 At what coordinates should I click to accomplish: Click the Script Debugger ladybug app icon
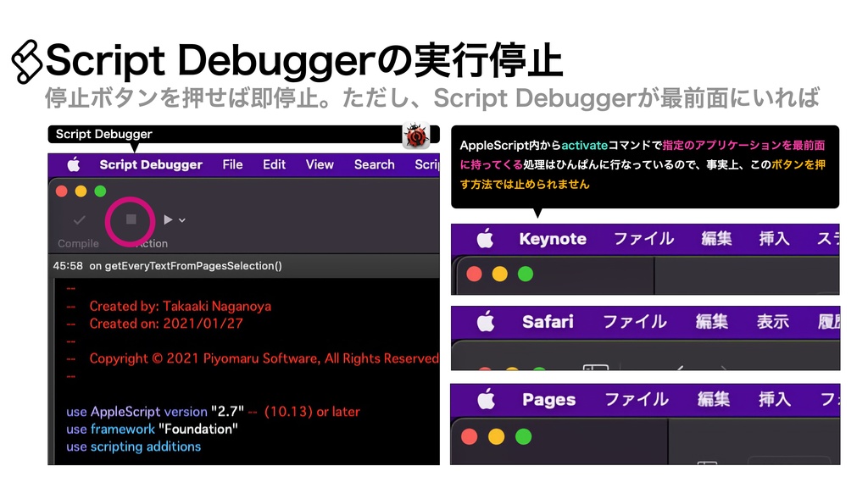(x=417, y=136)
